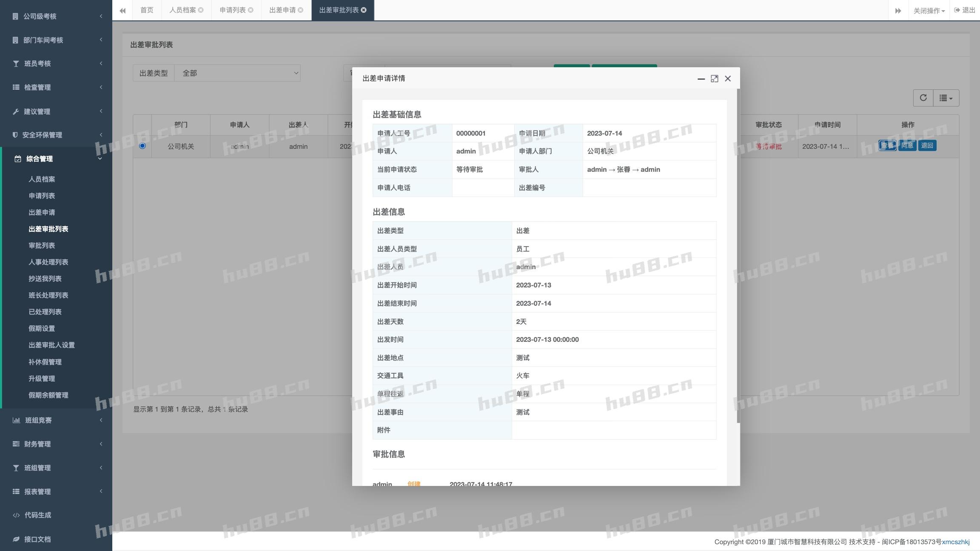980x551 pixels.
Task: Switch to the 申请列表 tab
Action: pos(232,10)
